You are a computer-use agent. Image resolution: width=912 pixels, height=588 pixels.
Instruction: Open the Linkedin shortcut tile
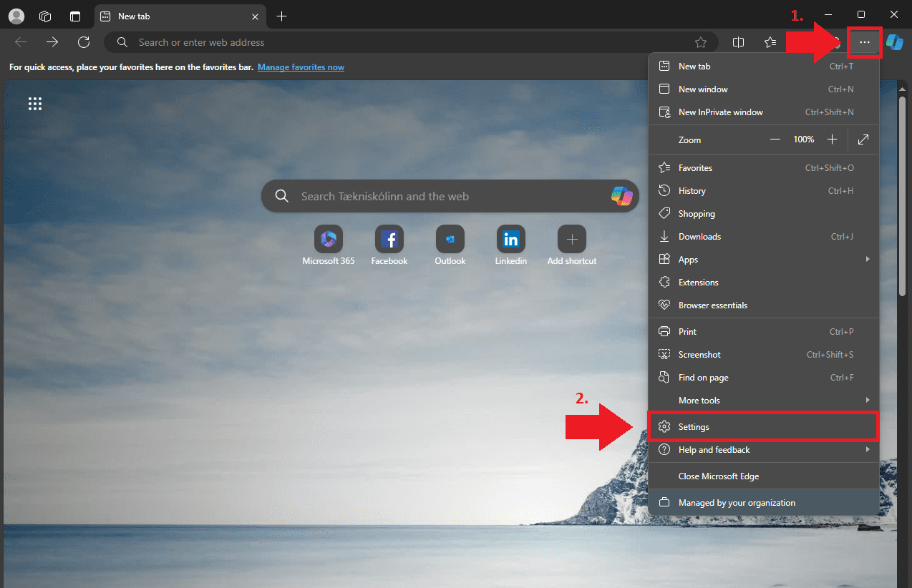(510, 240)
